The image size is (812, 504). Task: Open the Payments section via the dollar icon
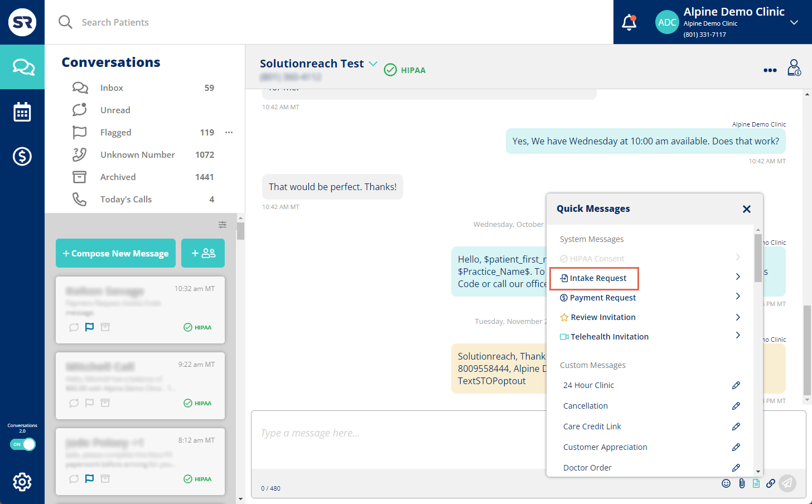pos(22,157)
